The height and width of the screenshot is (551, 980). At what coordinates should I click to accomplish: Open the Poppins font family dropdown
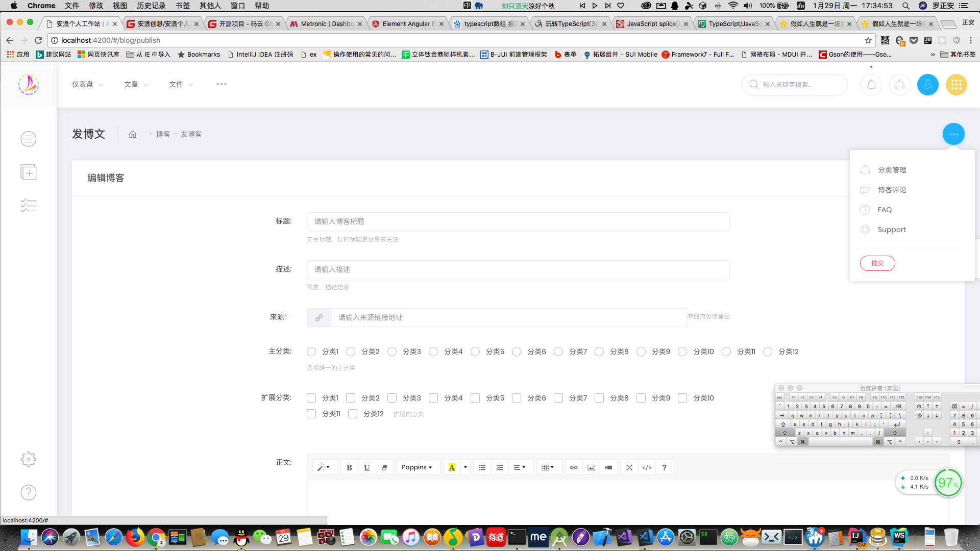[x=417, y=467]
